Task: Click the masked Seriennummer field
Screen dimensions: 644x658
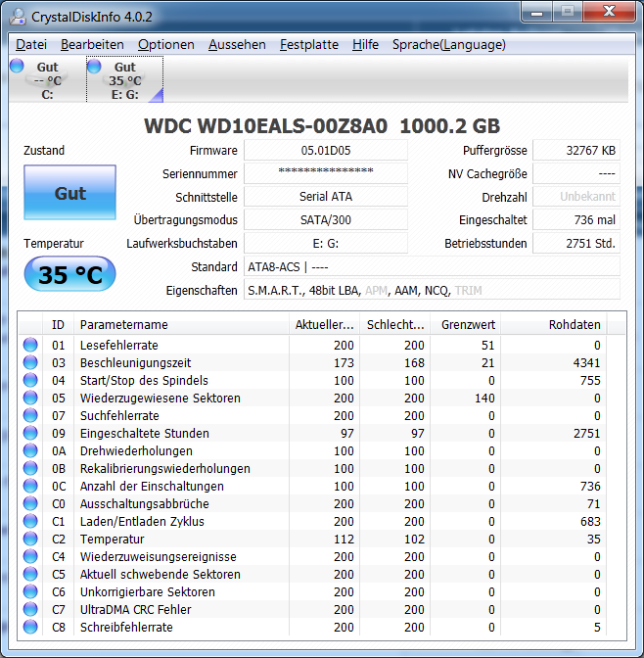Action: [x=326, y=173]
